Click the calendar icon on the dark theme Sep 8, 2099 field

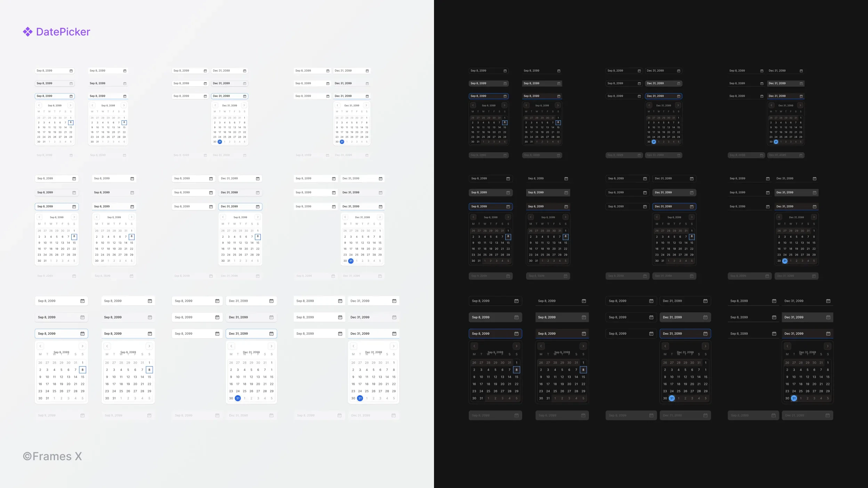point(505,71)
